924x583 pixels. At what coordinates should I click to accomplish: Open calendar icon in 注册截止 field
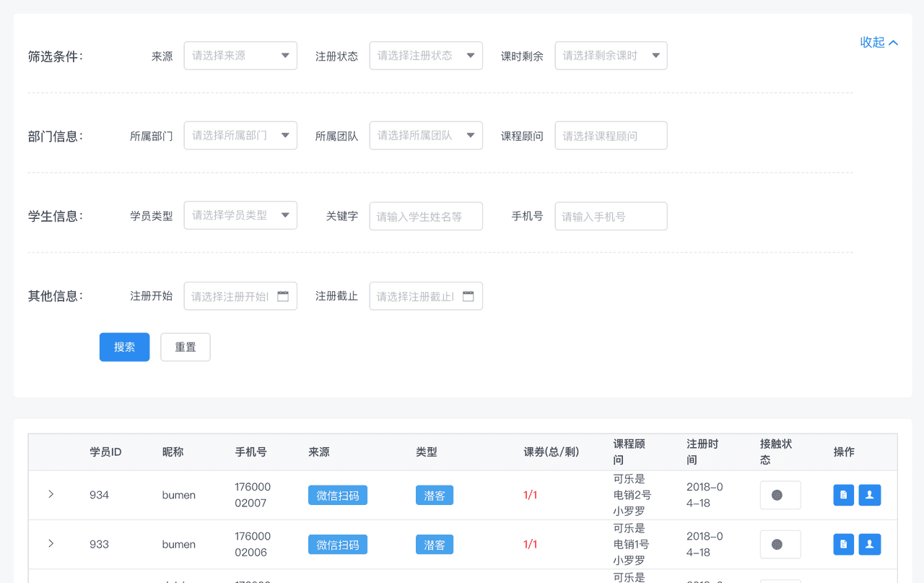point(468,296)
